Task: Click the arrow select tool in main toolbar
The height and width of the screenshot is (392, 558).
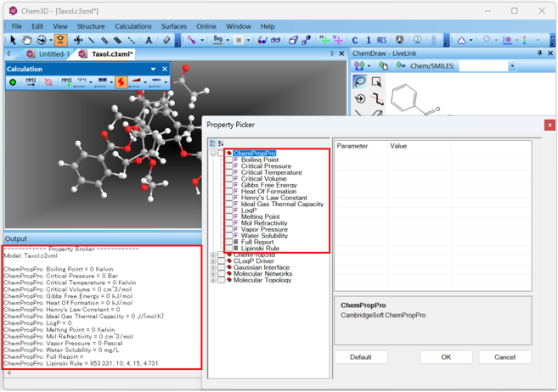Action: pyautogui.click(x=11, y=40)
